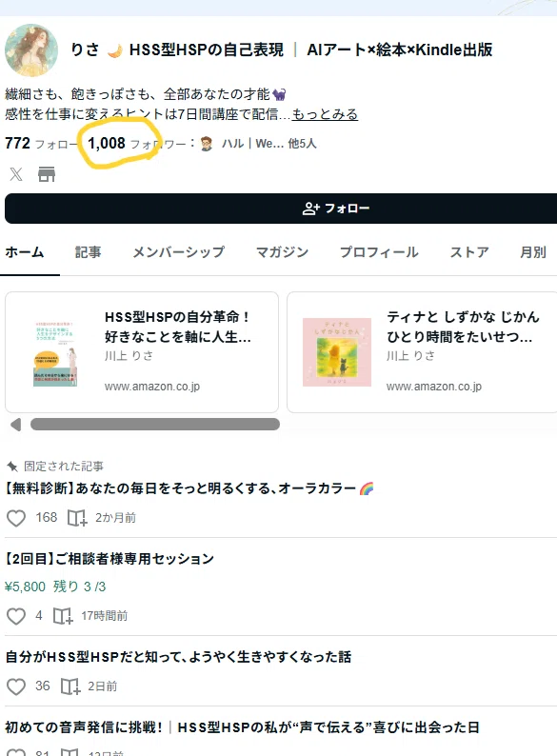Add ご相談者様専用セッション article to magazine
Screen dimensions: 557x756
point(63,616)
